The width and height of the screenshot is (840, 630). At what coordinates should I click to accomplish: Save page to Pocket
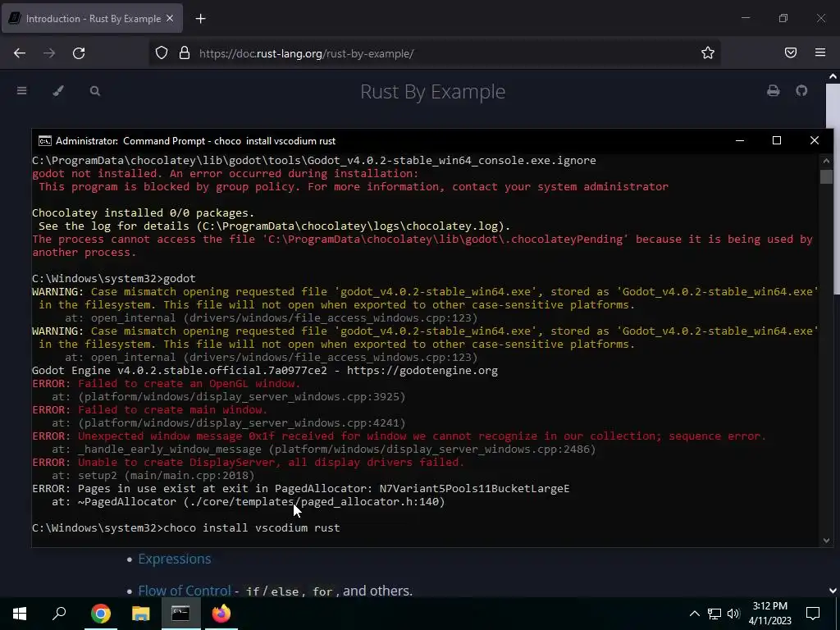[791, 53]
